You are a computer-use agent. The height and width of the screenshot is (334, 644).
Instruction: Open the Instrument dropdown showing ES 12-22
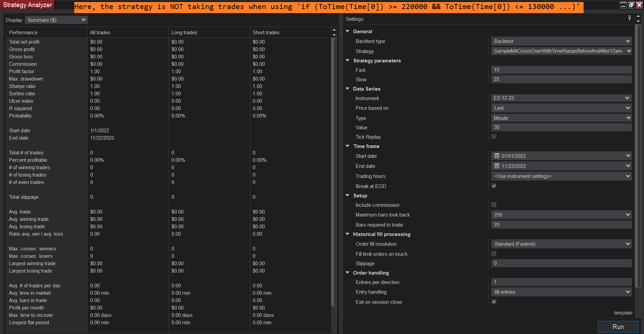[x=628, y=98]
